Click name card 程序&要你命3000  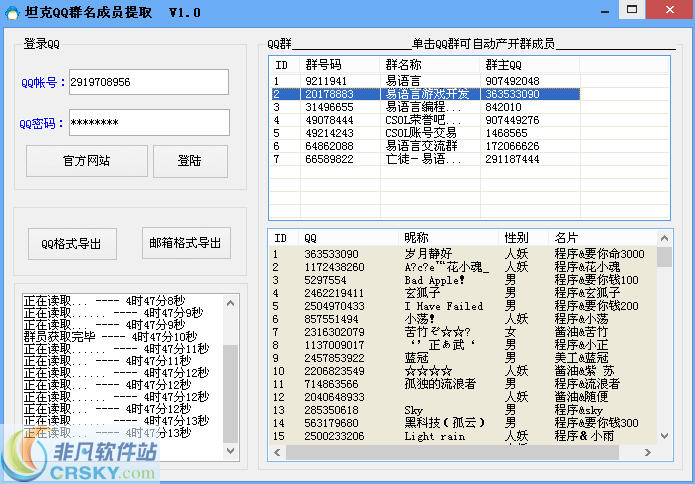(599, 254)
